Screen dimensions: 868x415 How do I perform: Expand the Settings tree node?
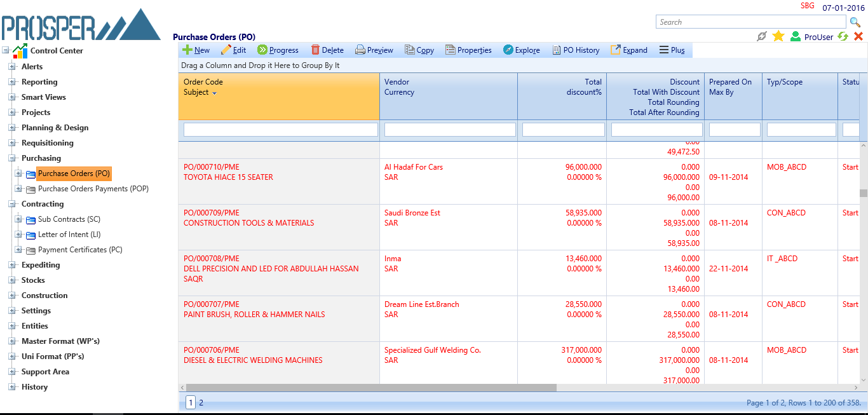[12, 311]
